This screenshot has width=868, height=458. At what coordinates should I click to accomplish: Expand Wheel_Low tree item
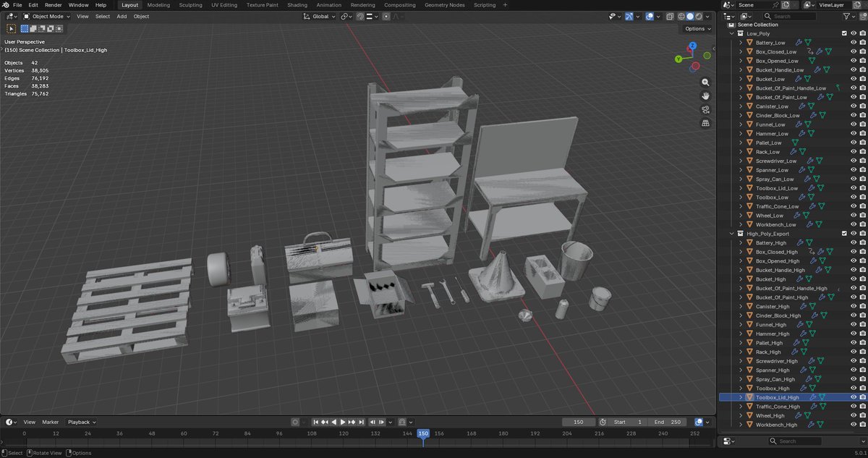coord(741,216)
